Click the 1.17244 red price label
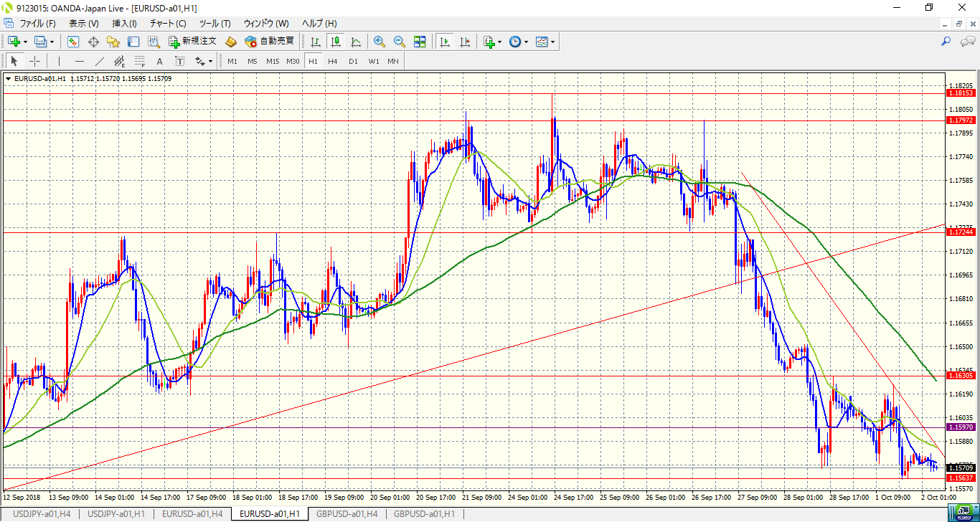Image resolution: width=980 pixels, height=522 pixels. point(961,232)
